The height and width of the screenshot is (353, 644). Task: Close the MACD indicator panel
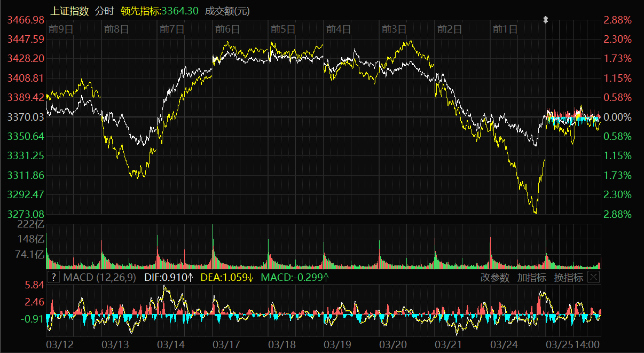point(593,277)
